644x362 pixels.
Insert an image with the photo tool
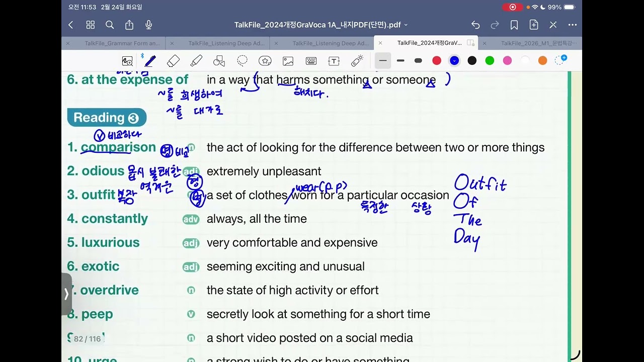[x=288, y=61]
